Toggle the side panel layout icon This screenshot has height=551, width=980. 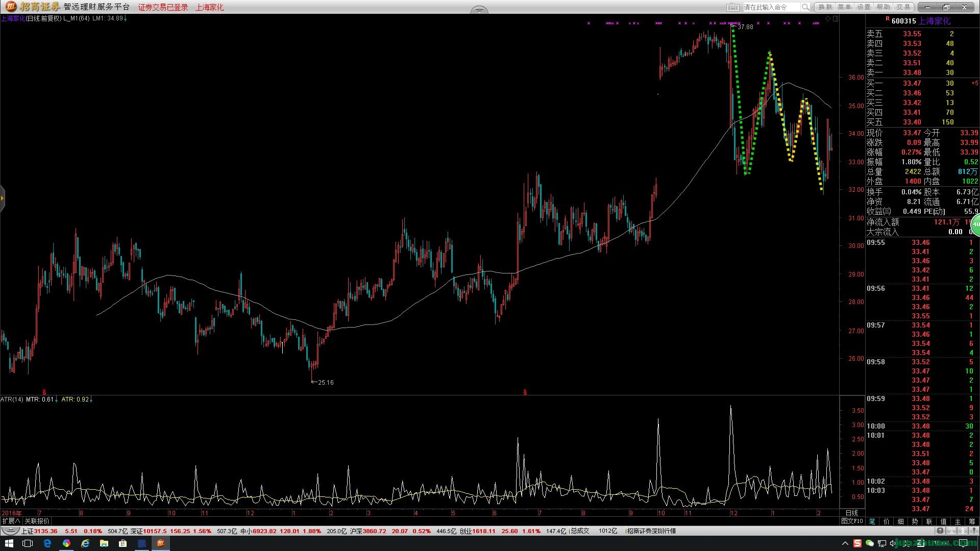(x=836, y=19)
